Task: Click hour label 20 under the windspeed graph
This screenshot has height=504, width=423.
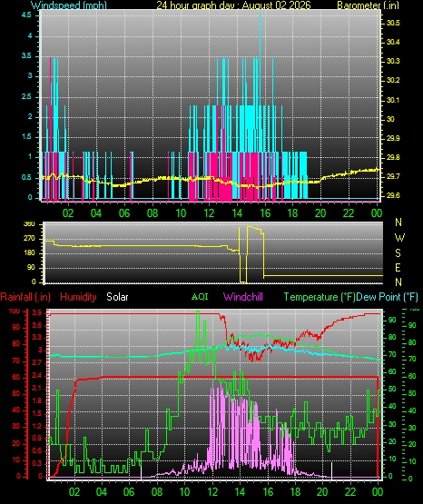Action: (x=320, y=212)
